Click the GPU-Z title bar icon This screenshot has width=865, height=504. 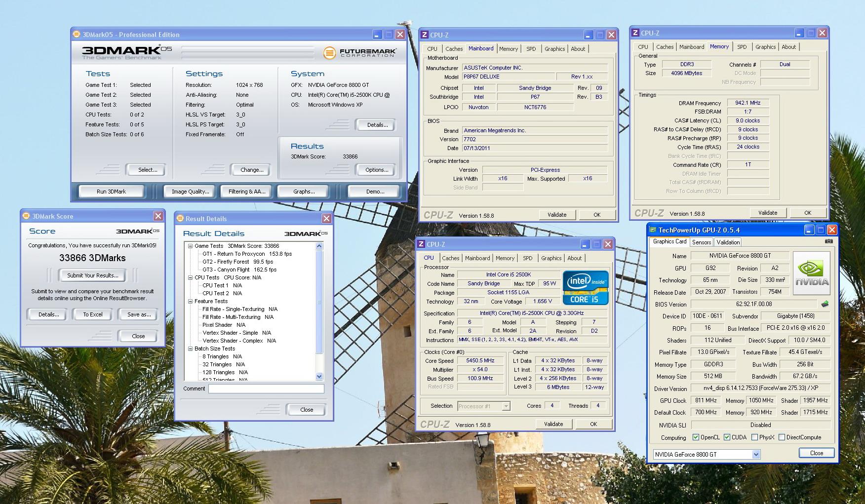[x=653, y=230]
